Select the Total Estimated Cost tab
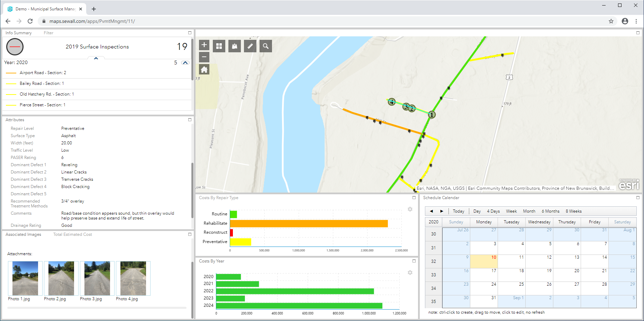644x321 pixels. point(72,234)
